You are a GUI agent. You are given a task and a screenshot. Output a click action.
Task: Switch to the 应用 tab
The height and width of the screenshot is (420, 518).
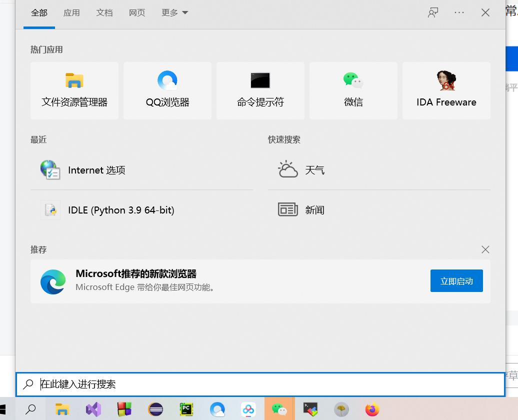(71, 13)
